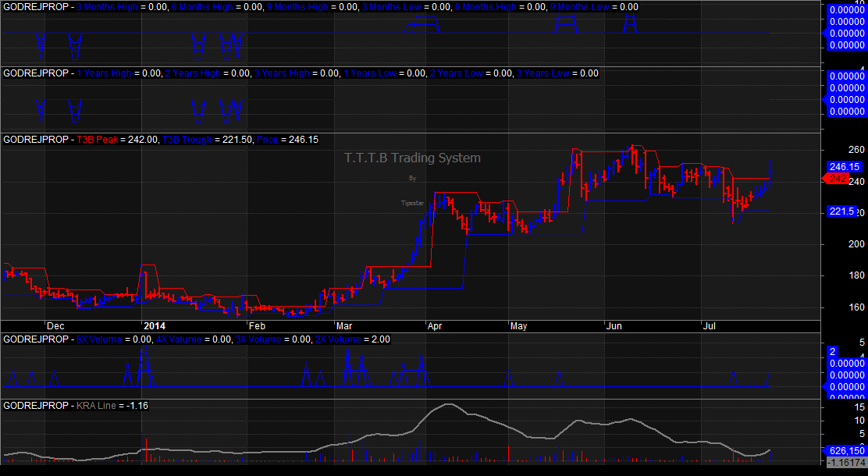Select the 'Feb' date axis label
Viewport: 868px width, 476px height.
point(257,326)
